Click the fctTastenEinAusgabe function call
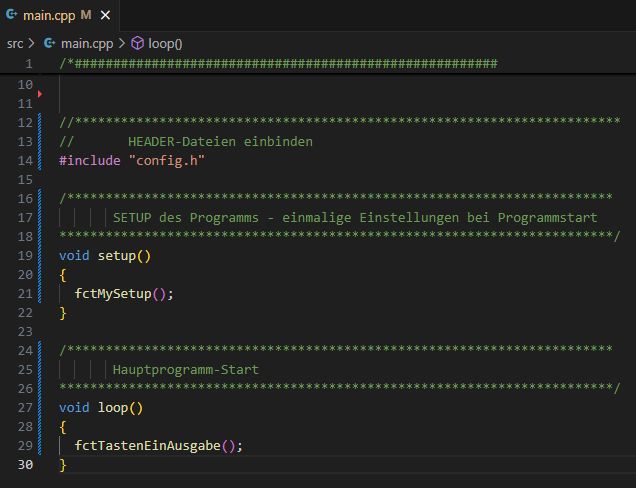This screenshot has width=636, height=488. point(147,445)
